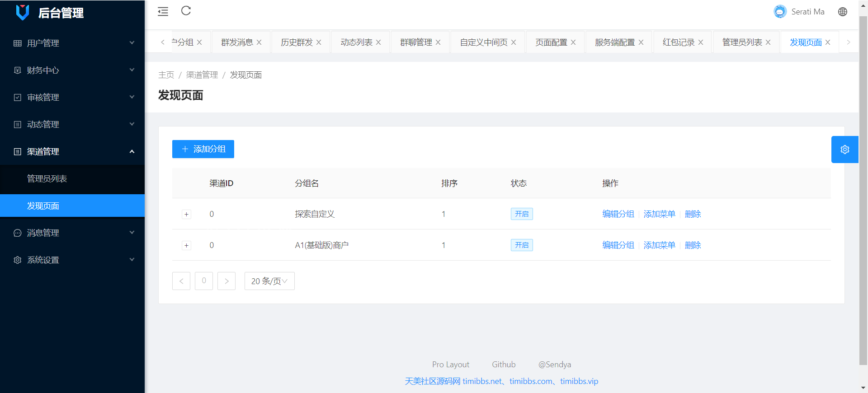Image resolution: width=868 pixels, height=393 pixels.
Task: Open the language globe icon
Action: [x=842, y=12]
